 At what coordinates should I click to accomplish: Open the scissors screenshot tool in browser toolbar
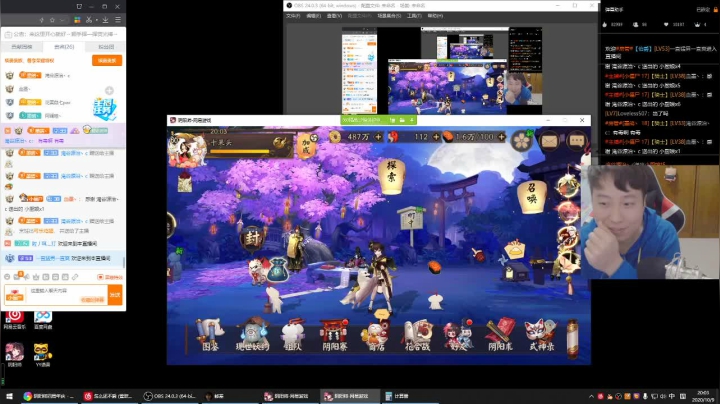tap(89, 20)
